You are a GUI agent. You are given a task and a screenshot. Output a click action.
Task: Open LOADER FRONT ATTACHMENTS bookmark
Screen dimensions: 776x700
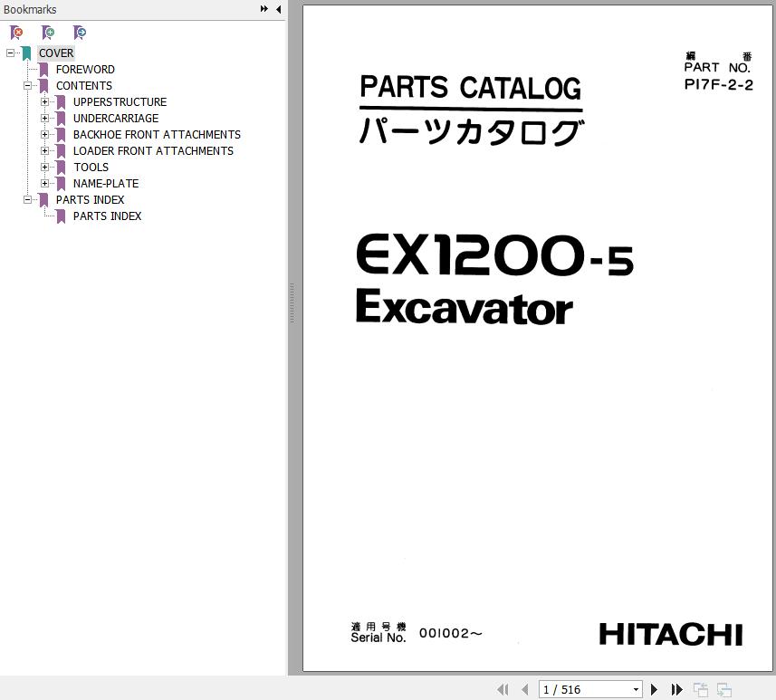point(153,151)
